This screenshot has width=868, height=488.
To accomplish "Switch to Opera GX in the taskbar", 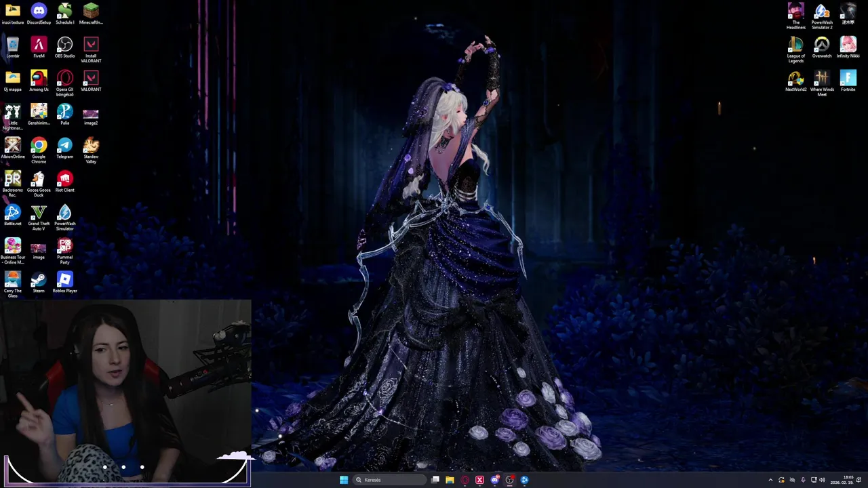I will 465,480.
